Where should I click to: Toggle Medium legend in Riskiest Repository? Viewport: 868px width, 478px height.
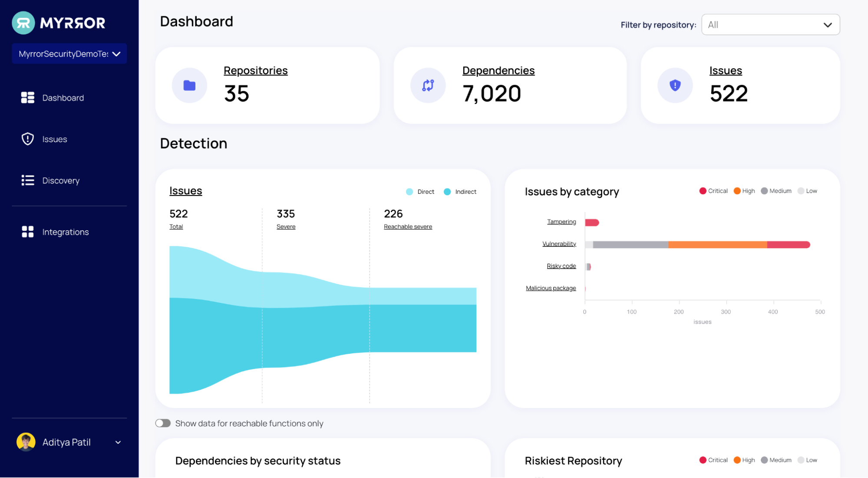pos(776,460)
